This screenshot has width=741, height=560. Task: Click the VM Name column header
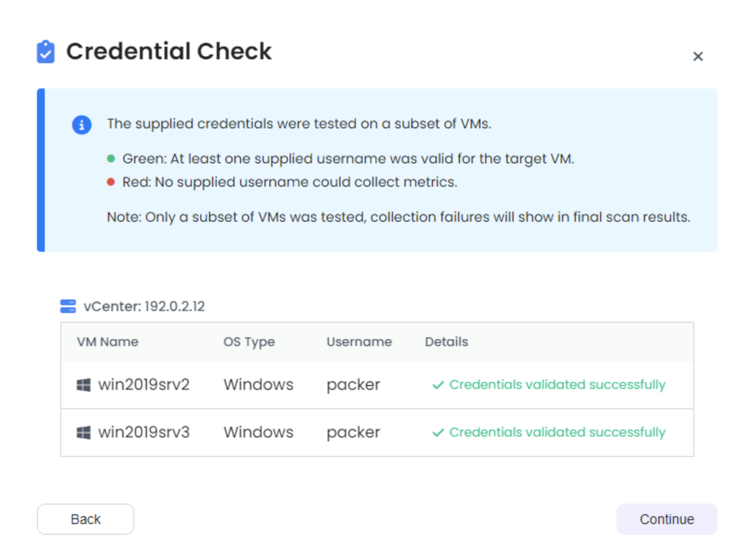tap(107, 342)
